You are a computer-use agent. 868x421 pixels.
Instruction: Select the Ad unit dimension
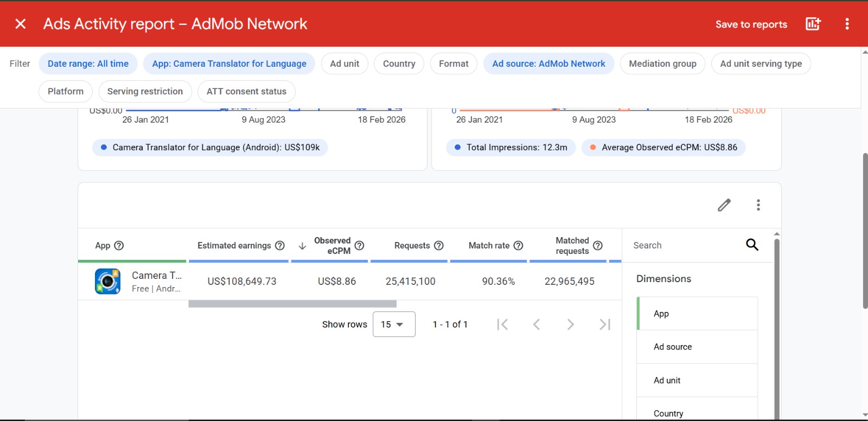[x=697, y=380]
